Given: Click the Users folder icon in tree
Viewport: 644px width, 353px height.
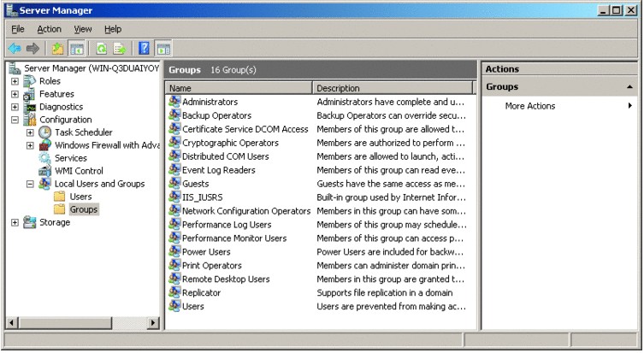Looking at the screenshot, I should 60,197.
